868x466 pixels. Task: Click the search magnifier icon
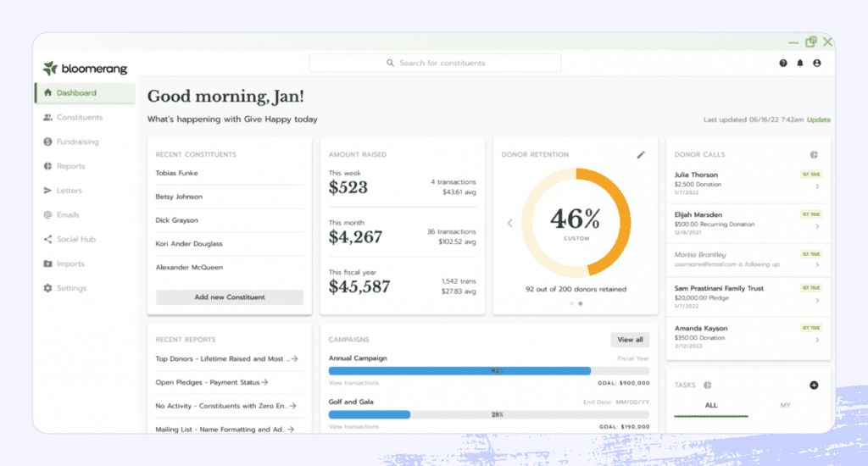pyautogui.click(x=390, y=63)
